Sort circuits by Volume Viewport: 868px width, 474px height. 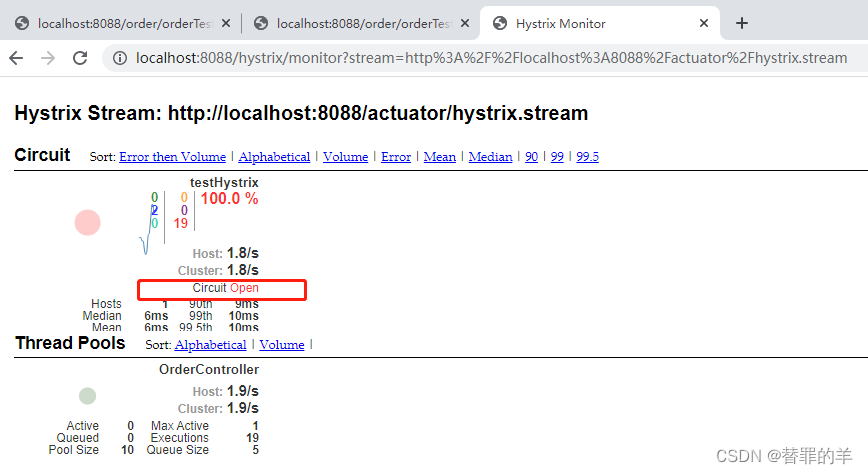coord(345,157)
